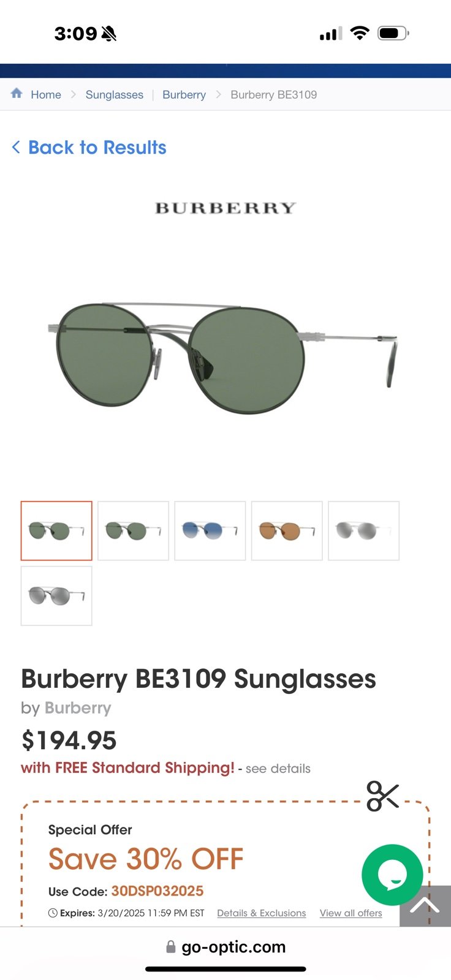Open Details & Exclusions link
This screenshot has width=451, height=980.
262,913
